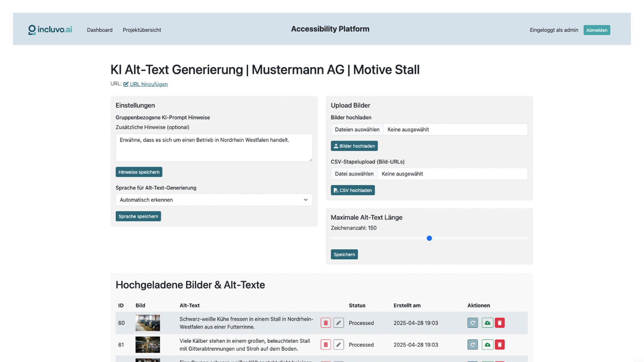Save hints with Hinweise speichern button
Viewport: 644px width, 362px height.
[139, 172]
